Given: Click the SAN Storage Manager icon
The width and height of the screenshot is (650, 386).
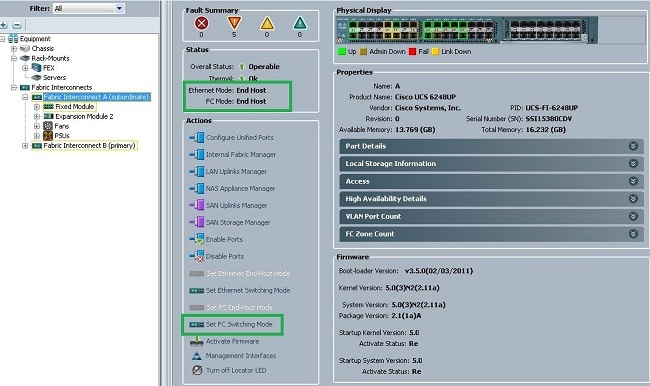Looking at the screenshot, I should point(197,222).
